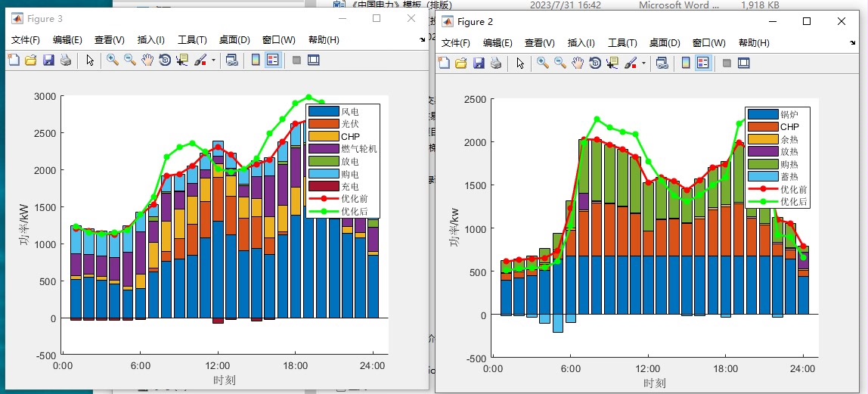
Task: Open 窗口(W) menu in Figure 2
Action: (x=708, y=43)
